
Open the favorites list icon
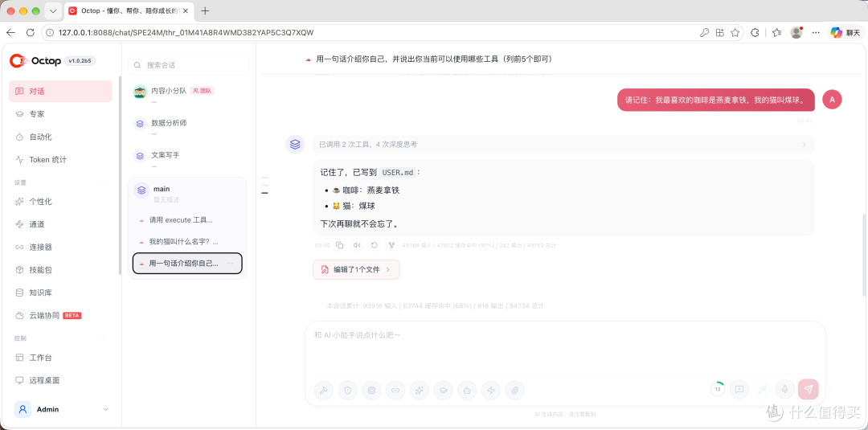click(x=776, y=33)
